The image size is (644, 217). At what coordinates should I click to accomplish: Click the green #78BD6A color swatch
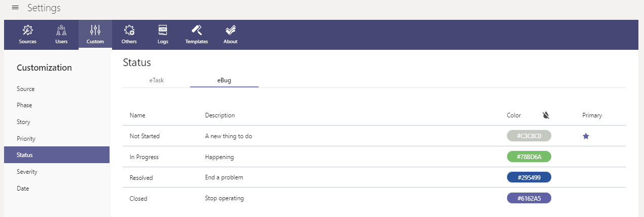coord(529,157)
